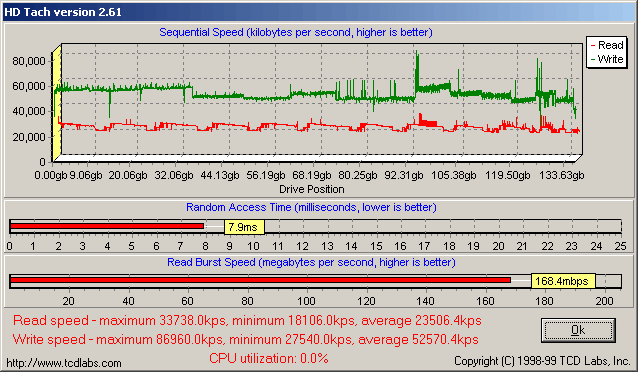The height and width of the screenshot is (372, 638).
Task: Click the 80.25gb x-axis label
Action: coord(358,175)
